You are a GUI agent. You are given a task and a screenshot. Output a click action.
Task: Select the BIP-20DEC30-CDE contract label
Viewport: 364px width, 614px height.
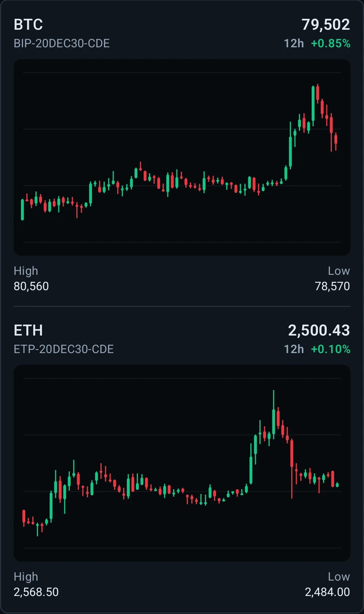[62, 43]
